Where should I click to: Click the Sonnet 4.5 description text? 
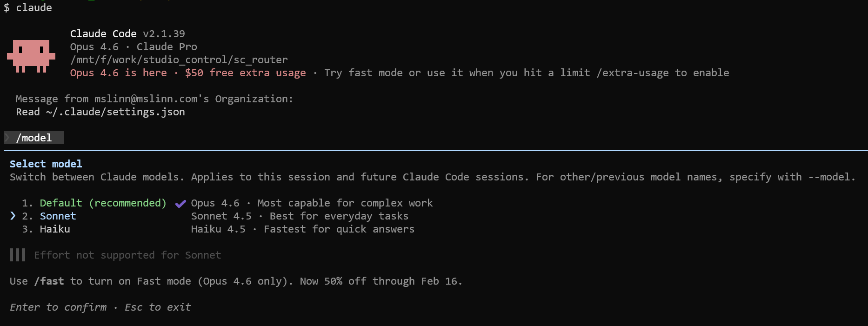[x=300, y=216]
